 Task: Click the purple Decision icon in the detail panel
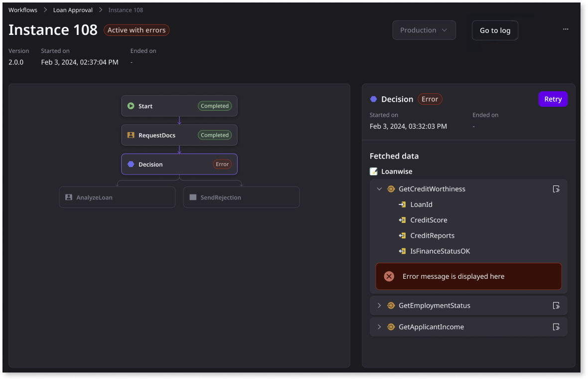(374, 99)
